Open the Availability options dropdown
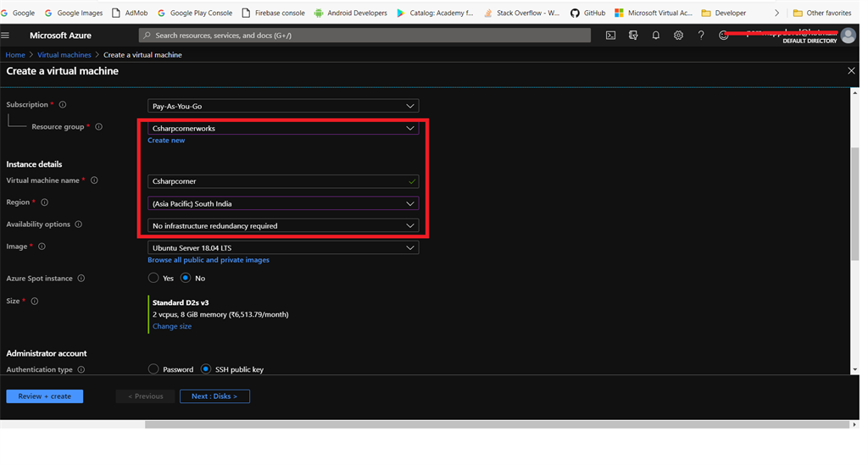This screenshot has height=465, width=868. (283, 225)
